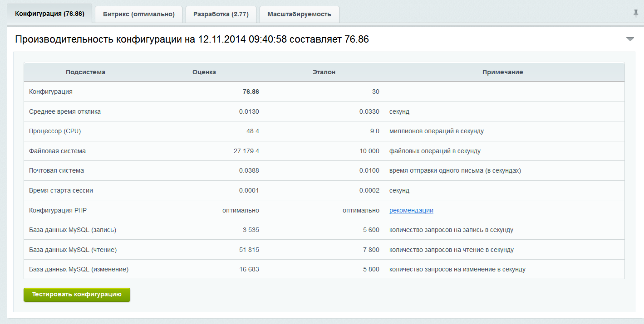Click the 5 600 reference value
The image size is (644, 324).
pyautogui.click(x=371, y=230)
